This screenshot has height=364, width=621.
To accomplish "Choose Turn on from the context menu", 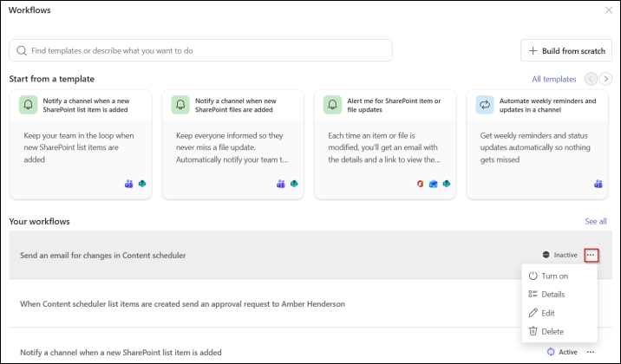I will (559, 276).
